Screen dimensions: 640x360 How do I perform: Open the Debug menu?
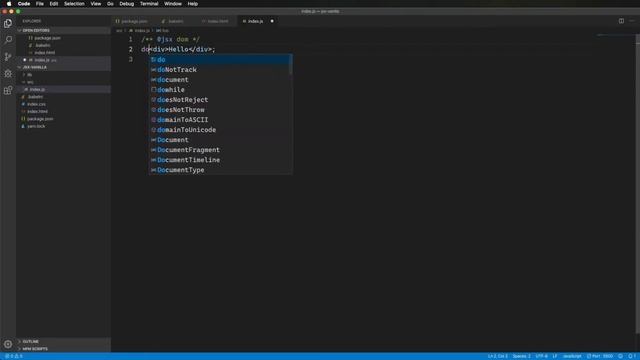127,4
